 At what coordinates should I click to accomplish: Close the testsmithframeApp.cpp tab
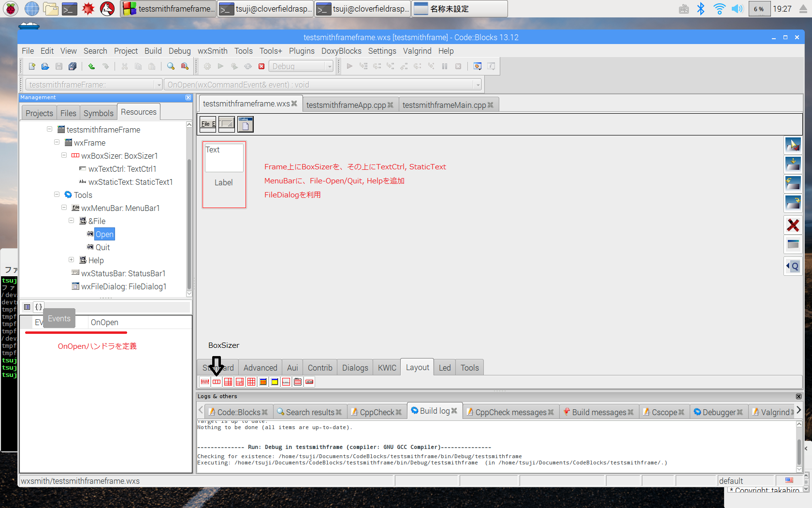(x=390, y=105)
